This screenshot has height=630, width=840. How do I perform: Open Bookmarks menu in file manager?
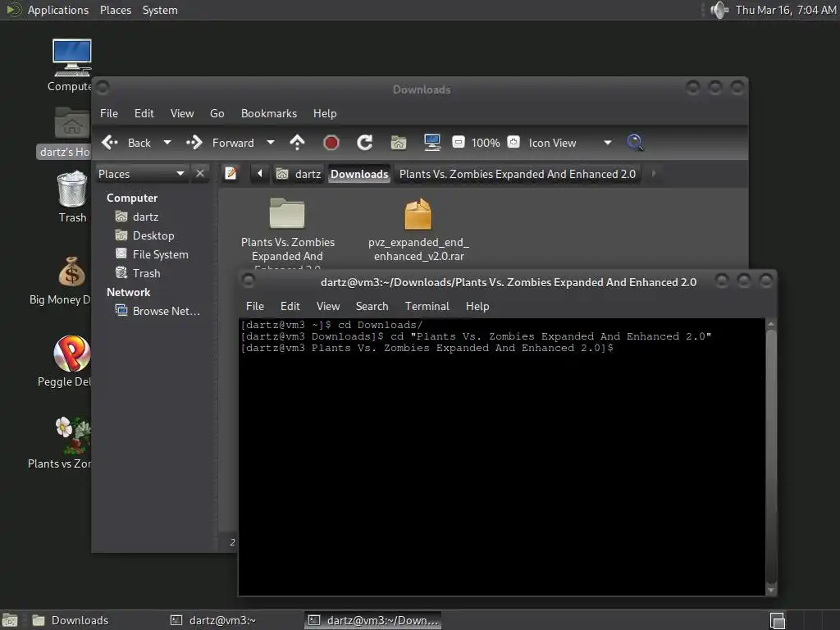[268, 113]
